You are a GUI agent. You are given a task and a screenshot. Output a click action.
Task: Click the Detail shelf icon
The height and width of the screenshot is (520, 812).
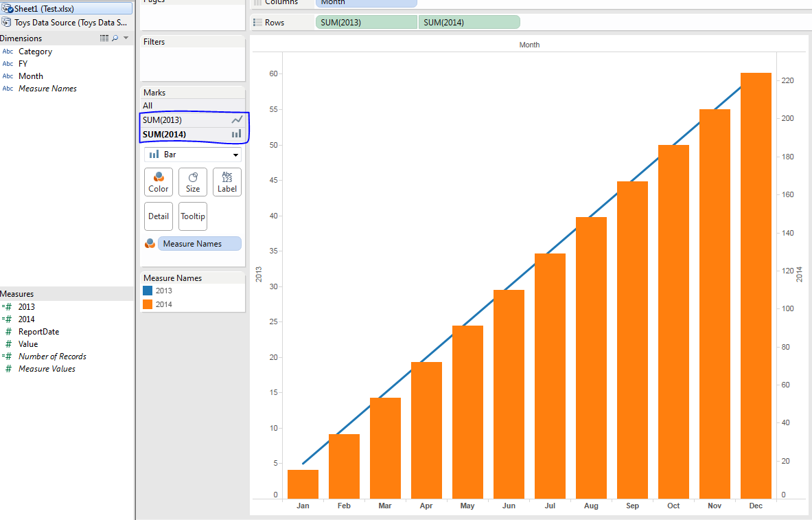point(159,216)
